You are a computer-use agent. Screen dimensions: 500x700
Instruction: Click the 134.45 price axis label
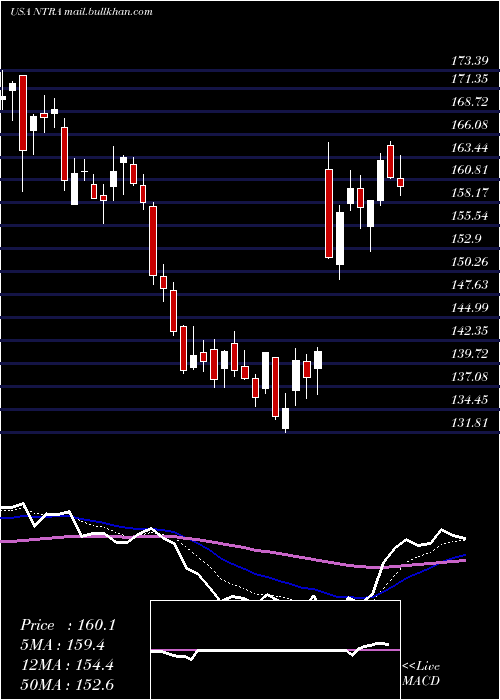[x=470, y=399]
